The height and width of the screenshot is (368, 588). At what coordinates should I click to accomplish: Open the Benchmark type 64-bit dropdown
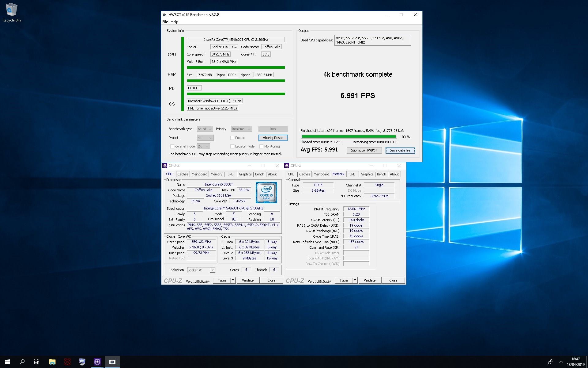coord(205,129)
